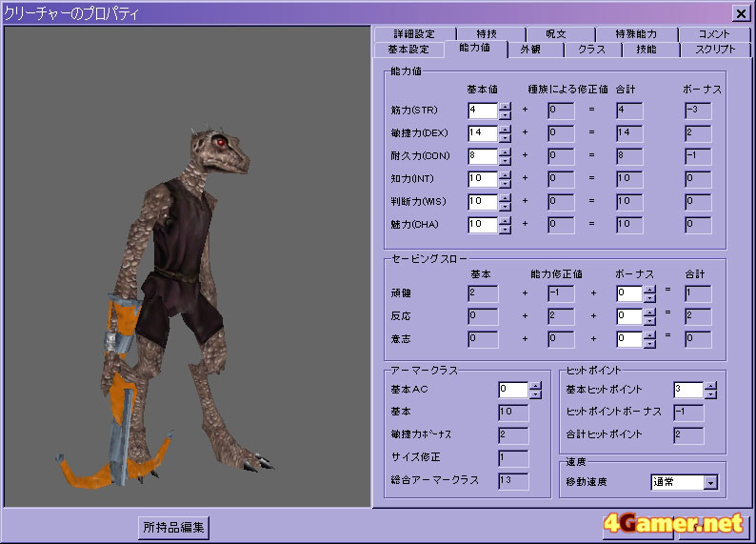The width and height of the screenshot is (756, 544).
Task: Click the 反応 bonus input field
Action: pyautogui.click(x=629, y=317)
